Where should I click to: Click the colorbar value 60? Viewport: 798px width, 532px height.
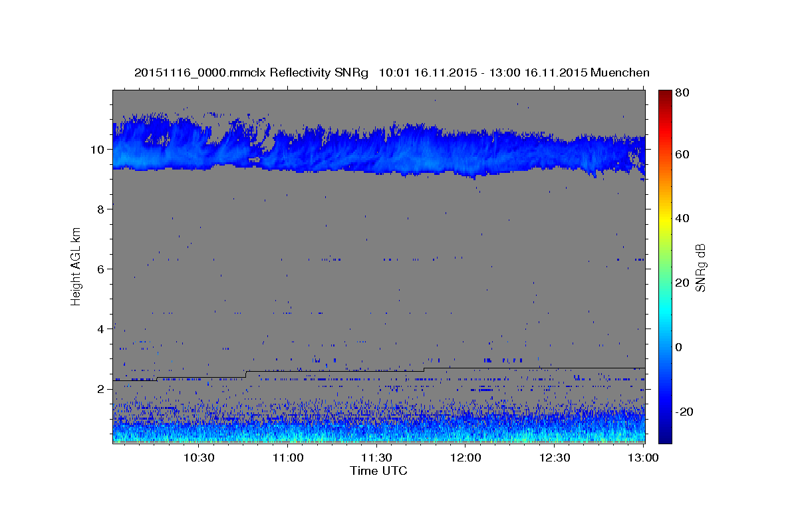tap(684, 154)
